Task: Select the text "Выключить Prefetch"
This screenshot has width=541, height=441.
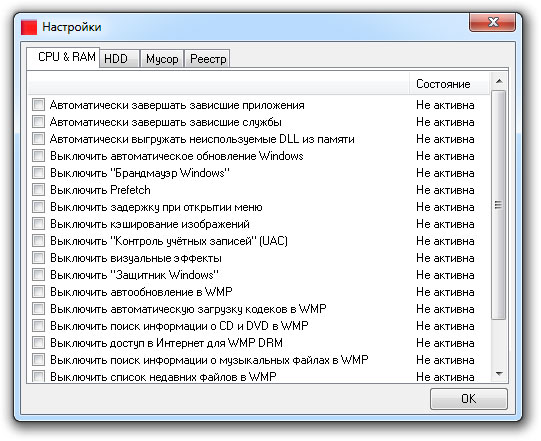Action: pos(100,190)
